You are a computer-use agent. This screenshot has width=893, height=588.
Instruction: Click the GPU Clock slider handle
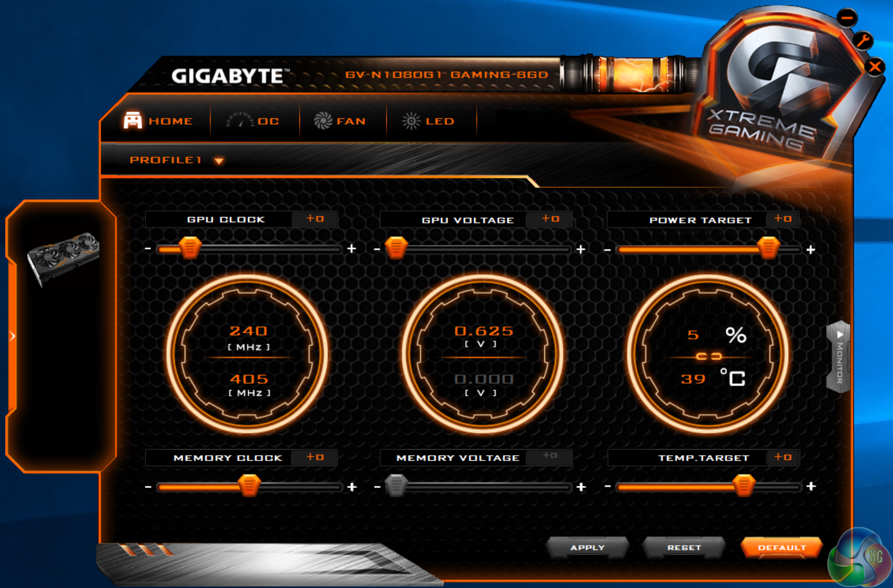click(x=190, y=247)
